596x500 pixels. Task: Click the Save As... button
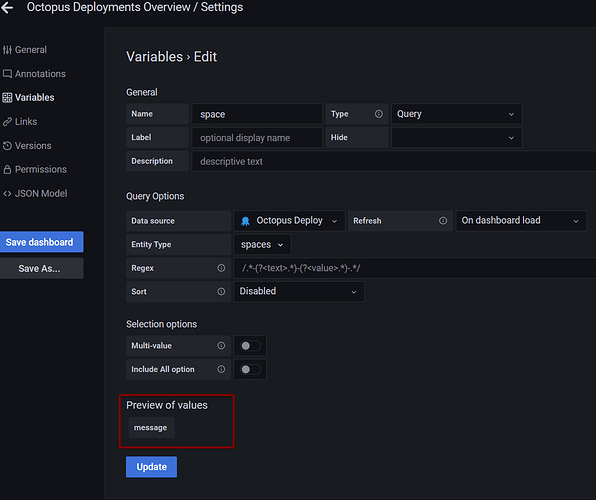tap(41, 268)
